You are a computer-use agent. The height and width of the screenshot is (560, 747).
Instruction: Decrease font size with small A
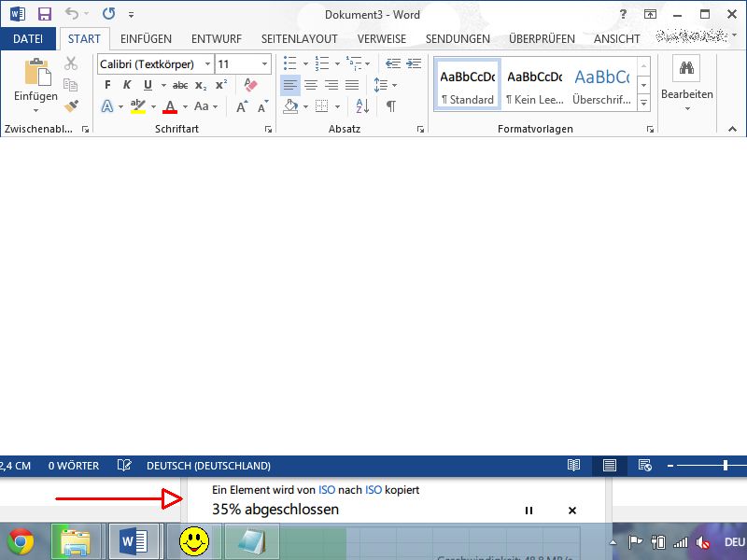[x=263, y=106]
